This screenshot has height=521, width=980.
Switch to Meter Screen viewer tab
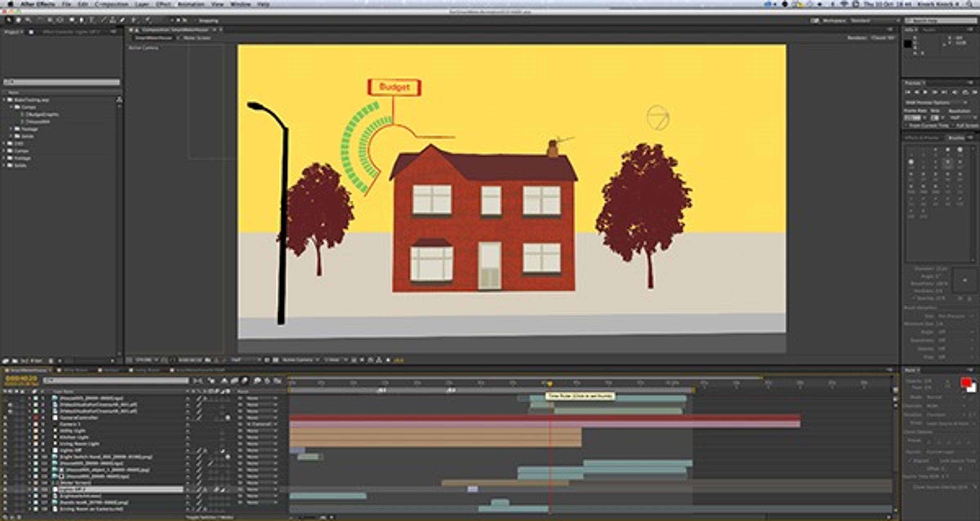coord(197,38)
